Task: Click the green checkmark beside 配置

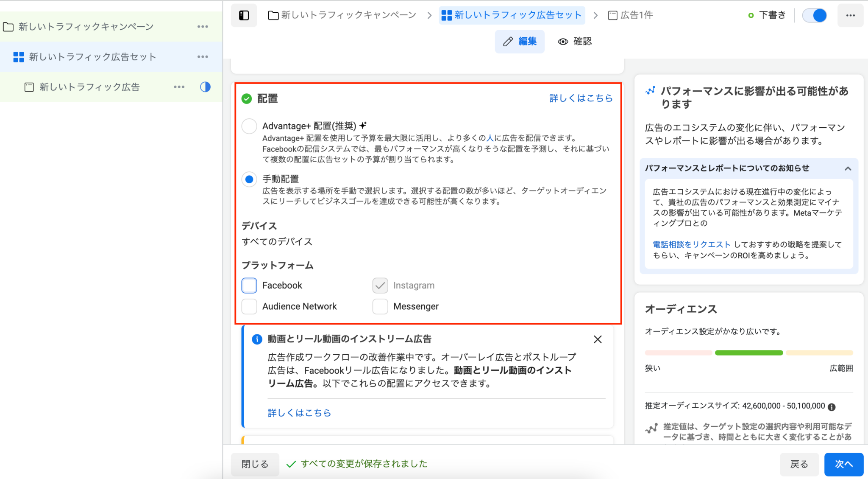Action: (x=246, y=98)
